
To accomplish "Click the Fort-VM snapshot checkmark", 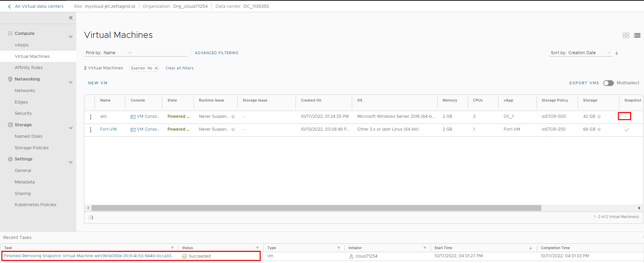I will tap(627, 130).
